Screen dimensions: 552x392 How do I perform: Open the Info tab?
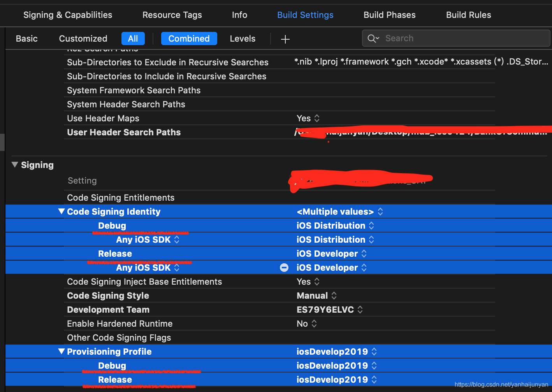pyautogui.click(x=239, y=15)
